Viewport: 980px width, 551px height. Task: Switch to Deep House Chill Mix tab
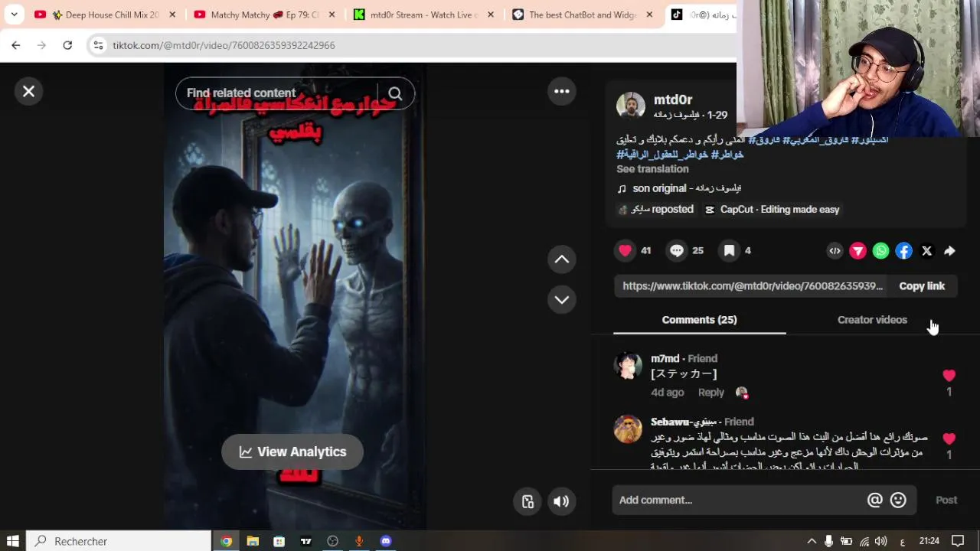click(103, 15)
